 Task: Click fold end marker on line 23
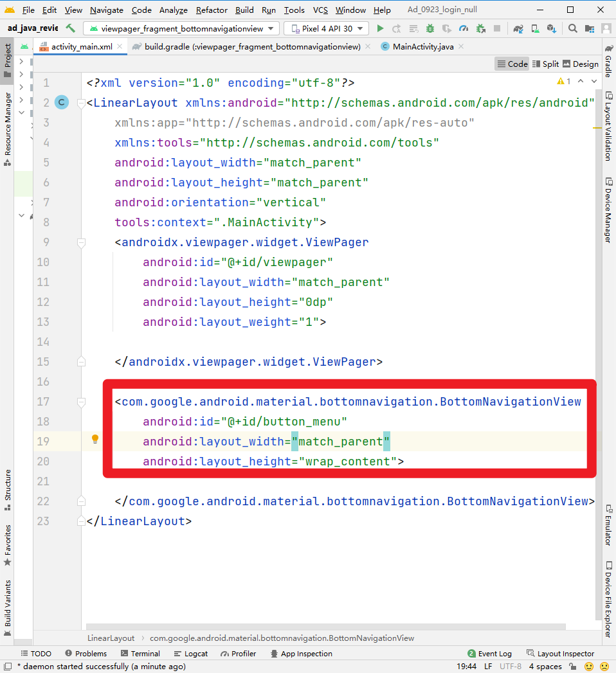pyautogui.click(x=81, y=521)
